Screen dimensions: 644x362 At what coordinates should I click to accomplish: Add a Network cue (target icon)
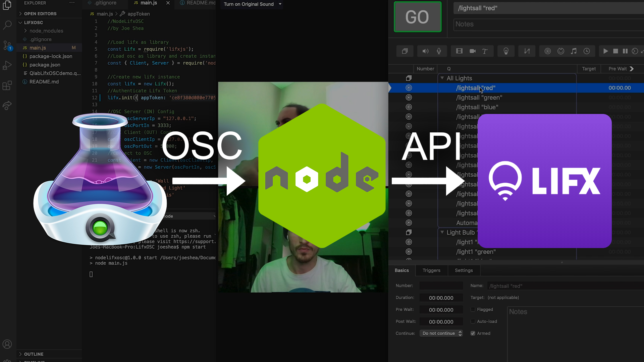point(547,51)
